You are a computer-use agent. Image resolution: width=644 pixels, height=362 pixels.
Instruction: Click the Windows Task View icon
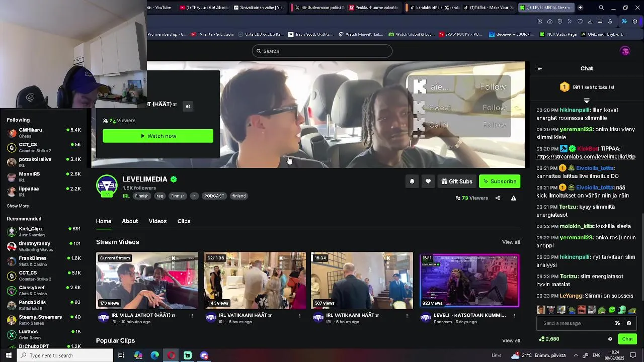(121, 355)
